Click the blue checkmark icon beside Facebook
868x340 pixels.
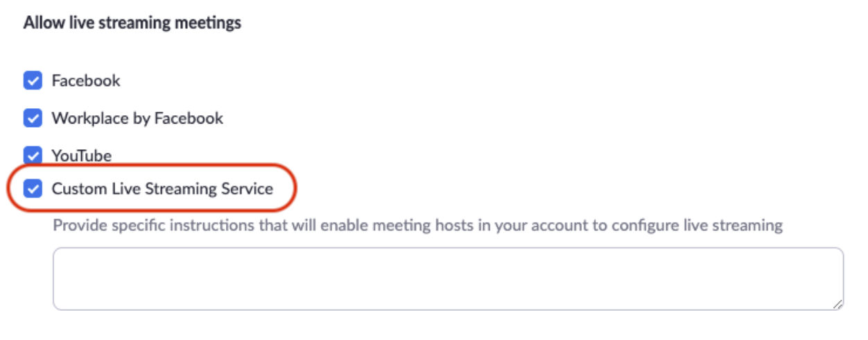pyautogui.click(x=33, y=81)
